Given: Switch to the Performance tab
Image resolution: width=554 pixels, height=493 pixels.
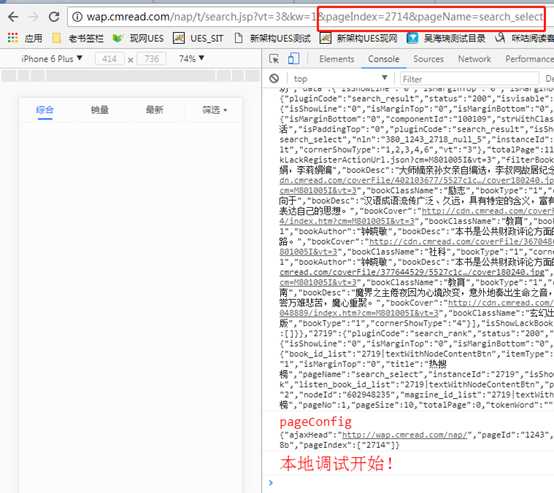Looking at the screenshot, I should coord(529,59).
